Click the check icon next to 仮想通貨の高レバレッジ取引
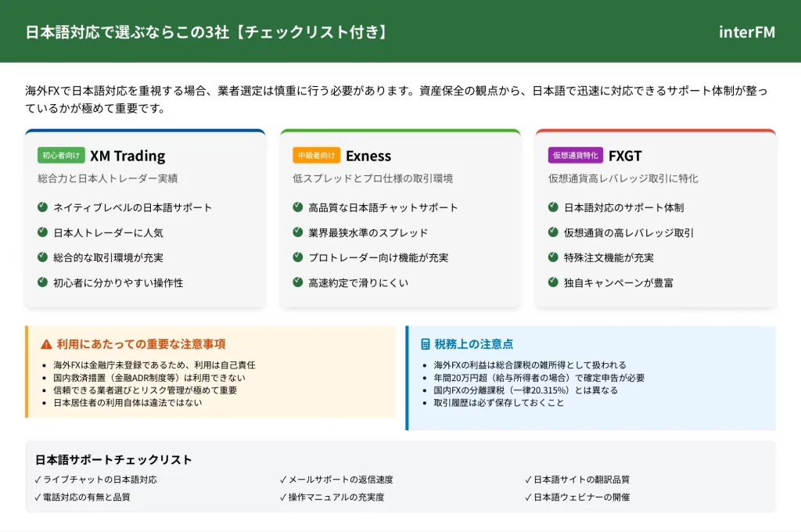 click(553, 232)
